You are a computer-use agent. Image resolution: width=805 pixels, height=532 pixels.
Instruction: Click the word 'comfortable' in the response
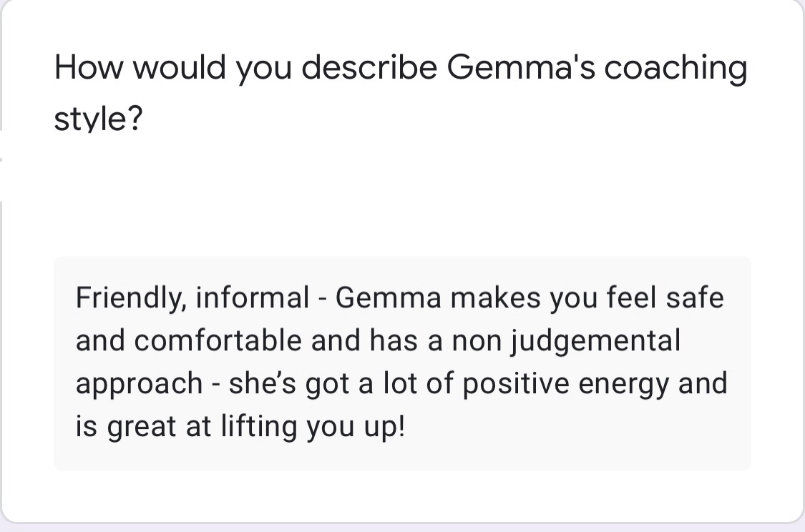[218, 340]
